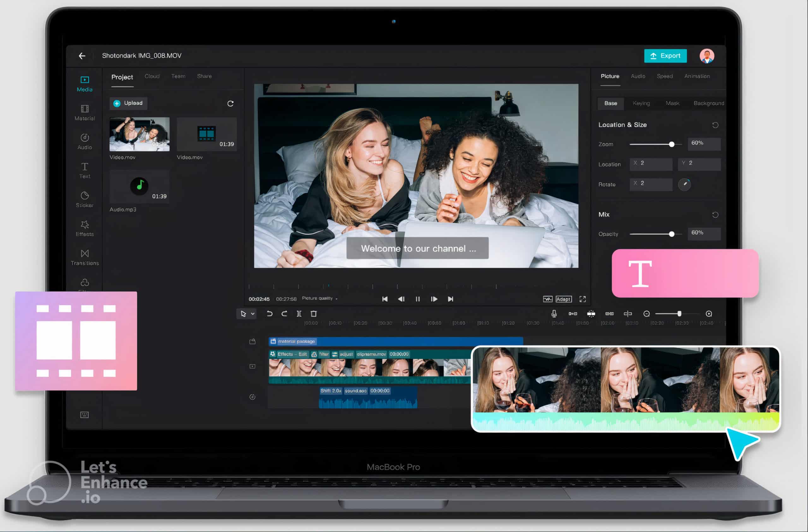Delete the selected clip with the trash icon
This screenshot has width=808, height=532.
(x=314, y=314)
